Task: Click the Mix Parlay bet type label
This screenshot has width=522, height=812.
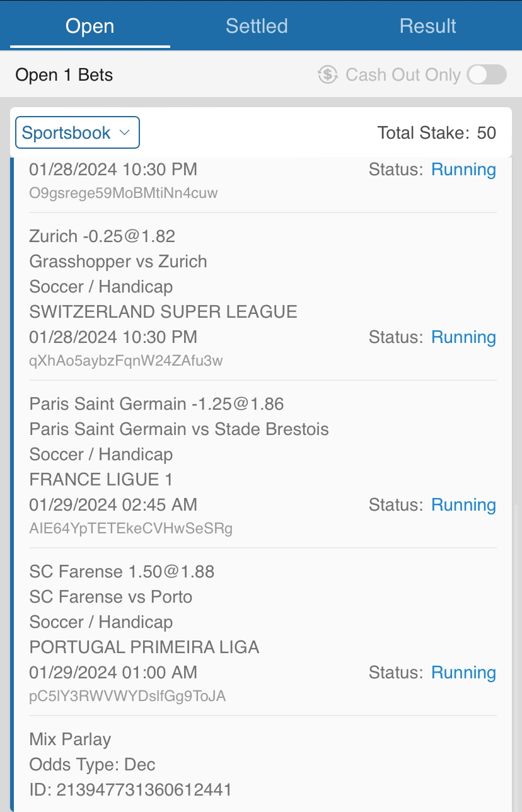Action: (70, 739)
